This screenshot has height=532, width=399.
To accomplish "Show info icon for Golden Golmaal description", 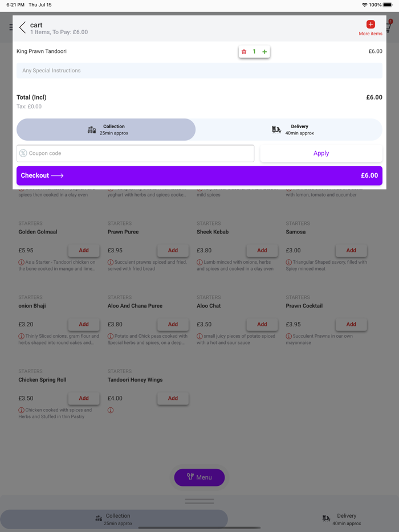I will (x=21, y=263).
